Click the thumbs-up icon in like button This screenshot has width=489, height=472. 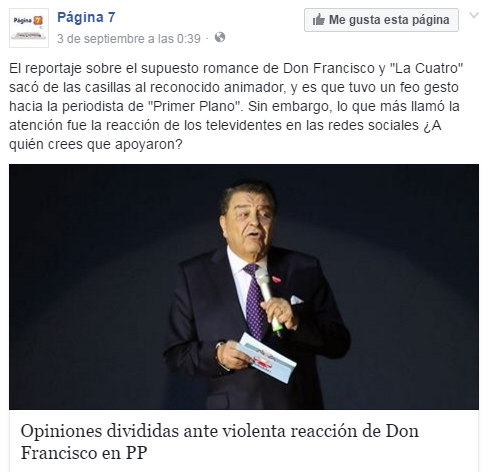click(319, 20)
